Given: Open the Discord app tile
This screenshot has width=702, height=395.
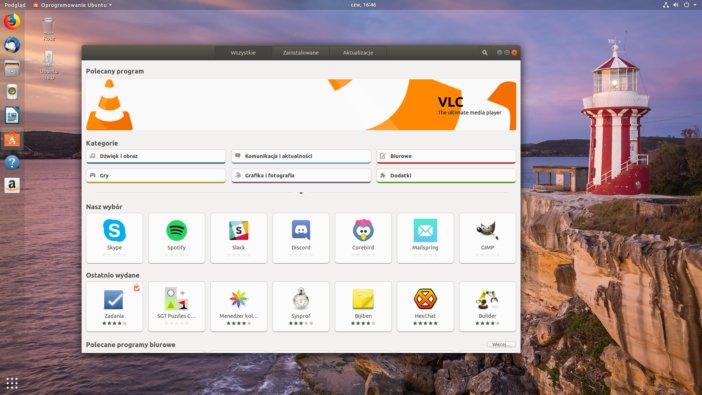Looking at the screenshot, I should (x=301, y=238).
